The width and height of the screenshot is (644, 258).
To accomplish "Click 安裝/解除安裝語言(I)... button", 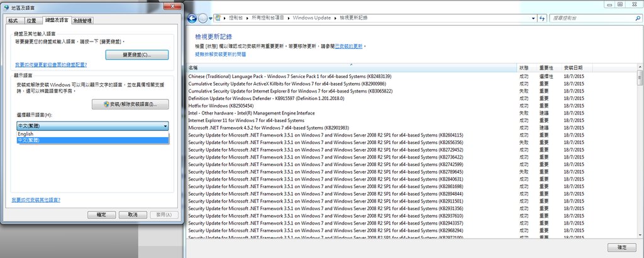I will [130, 104].
